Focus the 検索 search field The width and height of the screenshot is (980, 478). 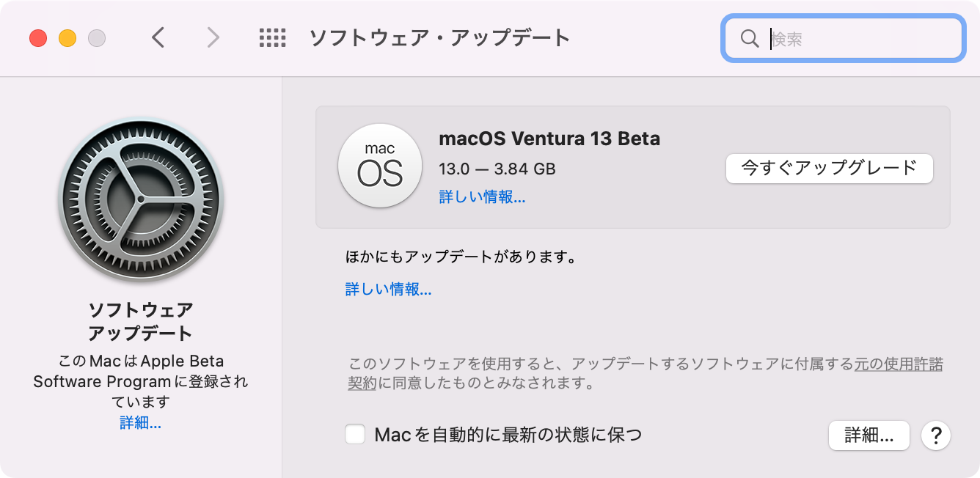(843, 39)
